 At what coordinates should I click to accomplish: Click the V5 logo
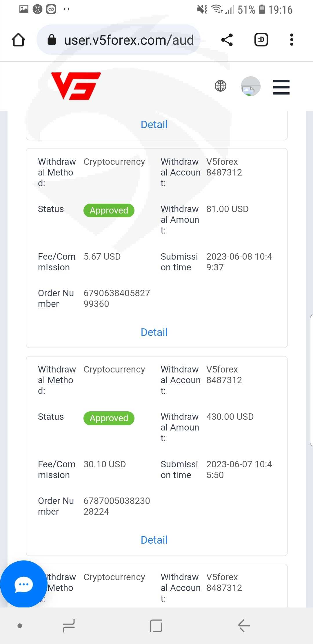tap(76, 86)
